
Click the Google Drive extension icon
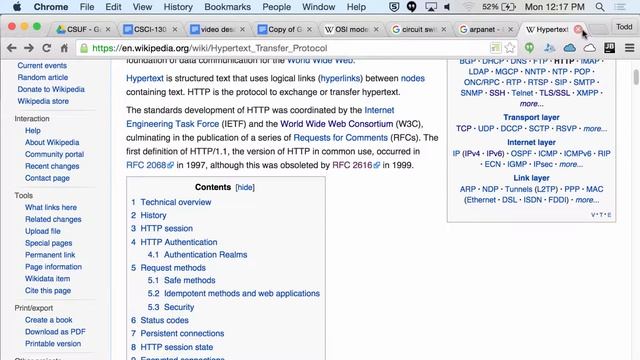(549, 48)
